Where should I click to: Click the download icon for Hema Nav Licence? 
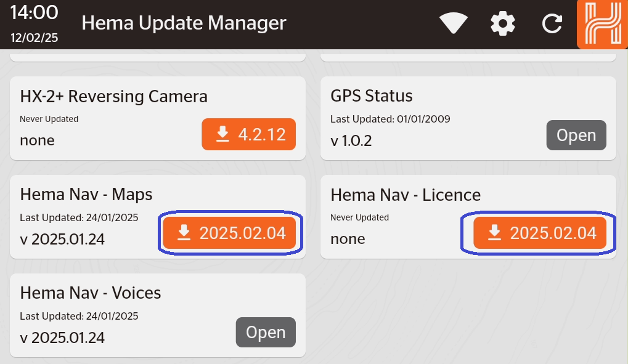click(494, 233)
